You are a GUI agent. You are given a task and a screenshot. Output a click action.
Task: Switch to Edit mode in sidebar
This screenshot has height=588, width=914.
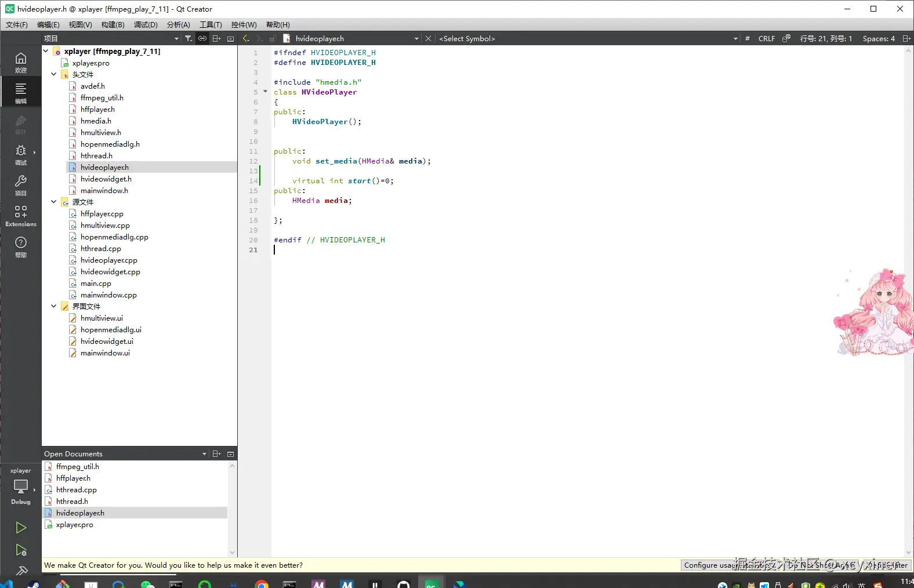point(21,92)
